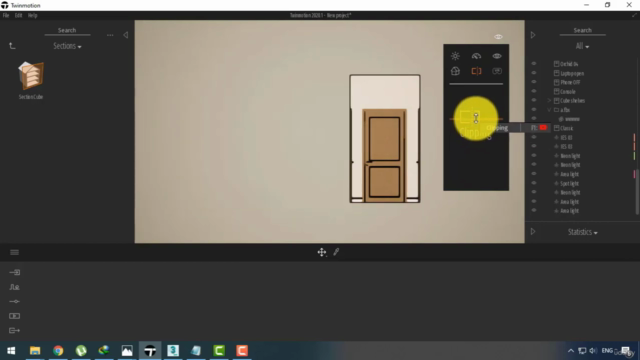The width and height of the screenshot is (640, 360).
Task: Open the hamburger menu above the dock
Action: click(14, 252)
